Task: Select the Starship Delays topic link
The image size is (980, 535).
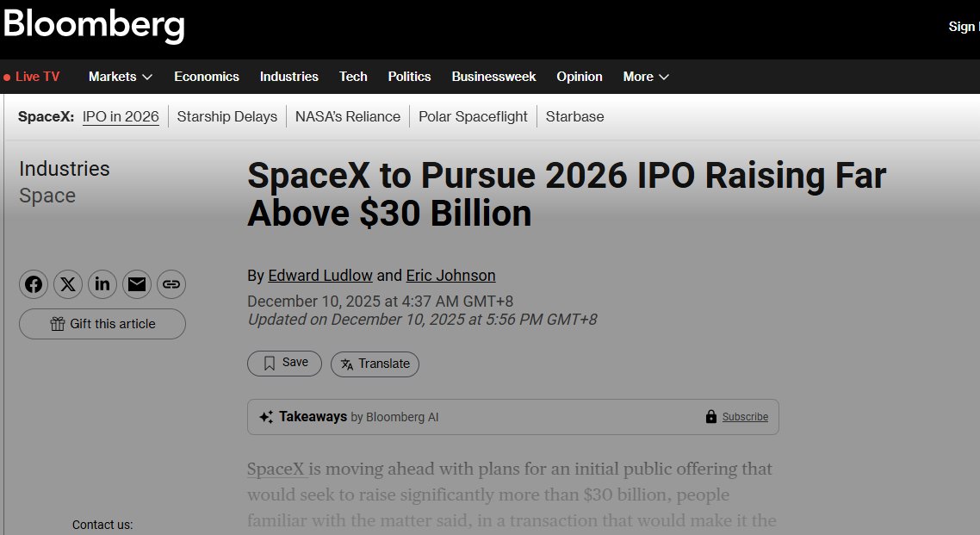Action: point(226,116)
